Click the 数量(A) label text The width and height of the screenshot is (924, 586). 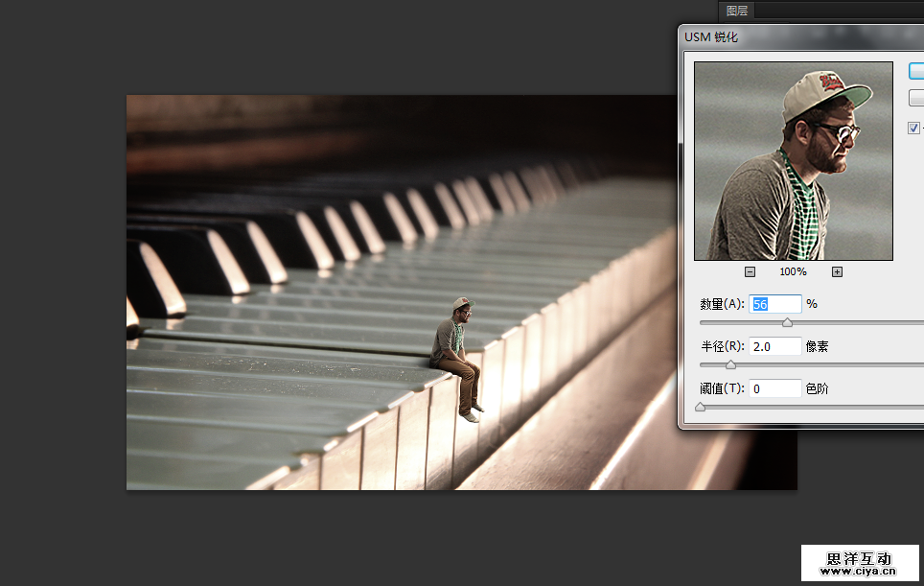722,304
